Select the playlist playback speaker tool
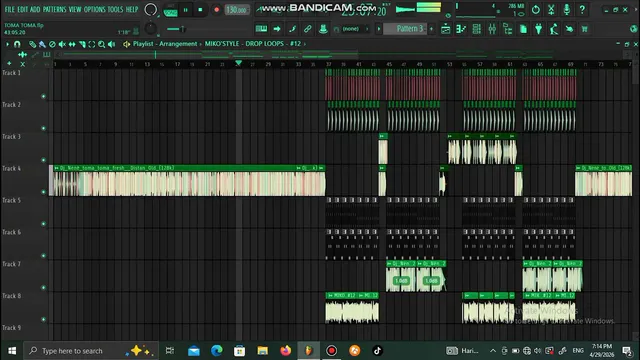Viewport: 640px width, 360px height. pos(112,44)
